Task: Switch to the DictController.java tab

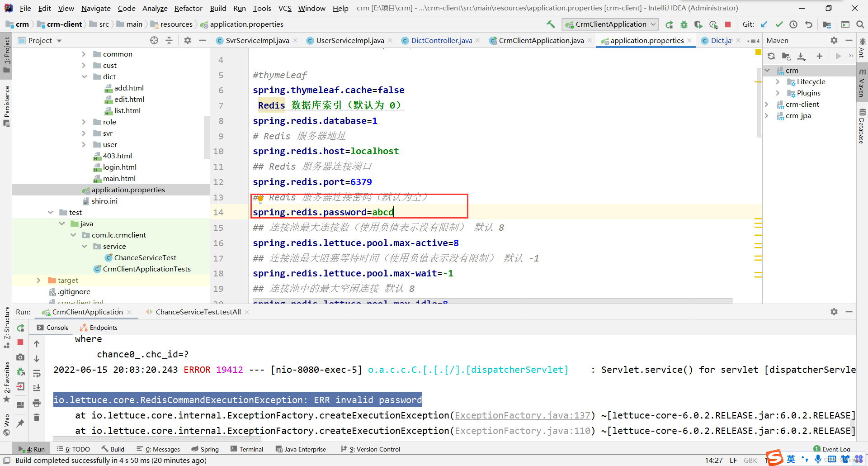Action: (x=441, y=40)
